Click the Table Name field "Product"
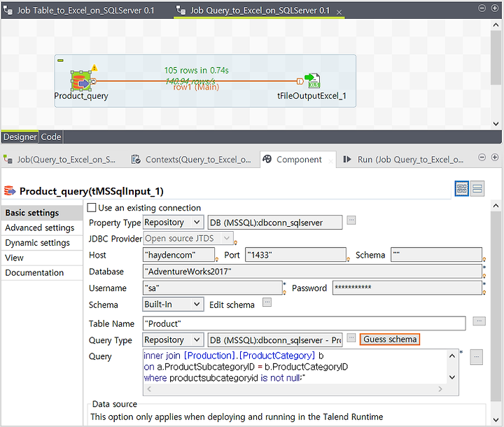 pos(304,323)
